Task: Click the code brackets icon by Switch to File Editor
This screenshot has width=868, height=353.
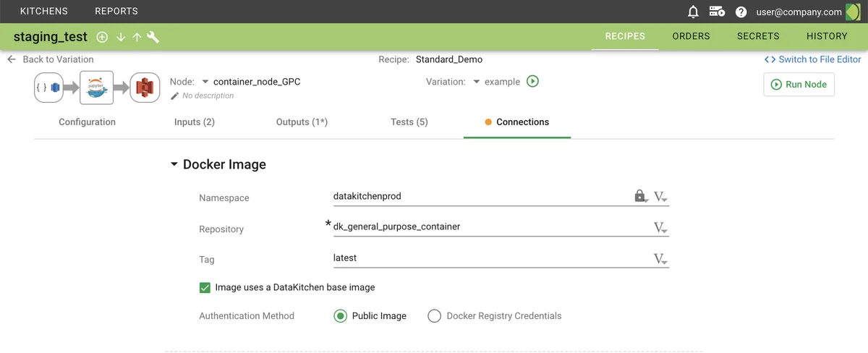Action: [770, 59]
